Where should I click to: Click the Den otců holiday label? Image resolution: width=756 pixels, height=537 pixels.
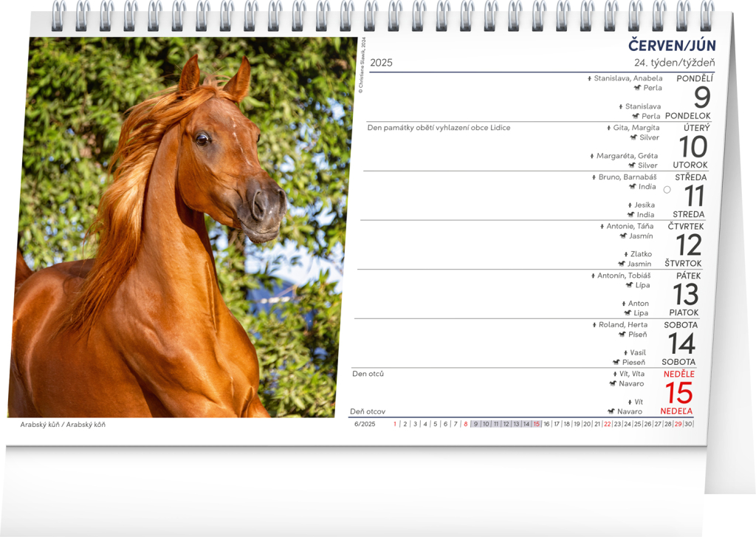368,374
